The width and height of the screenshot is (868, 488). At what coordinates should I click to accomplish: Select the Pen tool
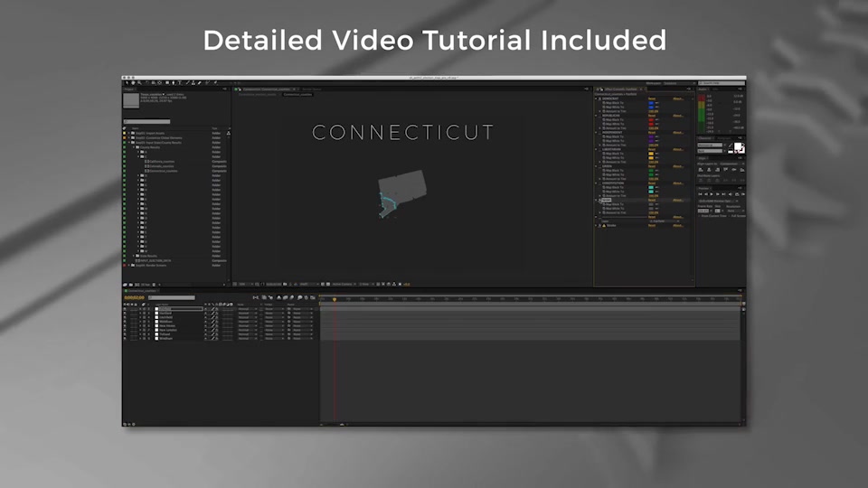point(174,83)
